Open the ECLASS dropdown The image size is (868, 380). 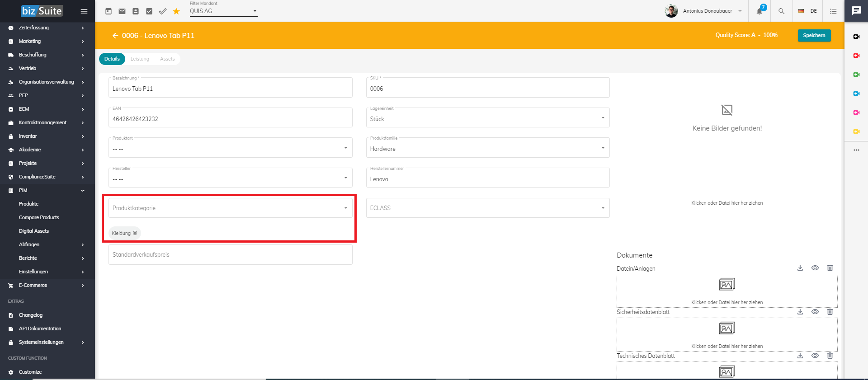[x=488, y=208]
